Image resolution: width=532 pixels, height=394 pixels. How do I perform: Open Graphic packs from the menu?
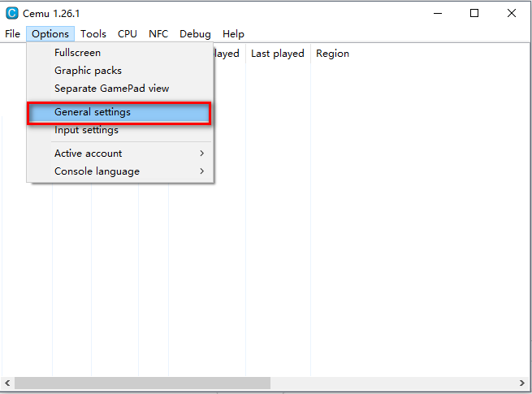coord(120,71)
